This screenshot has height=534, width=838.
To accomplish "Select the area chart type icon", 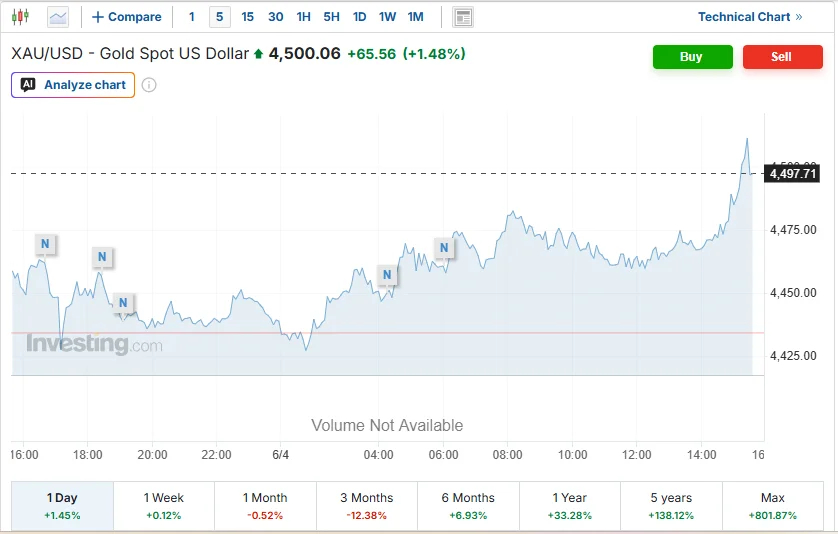I will point(58,17).
